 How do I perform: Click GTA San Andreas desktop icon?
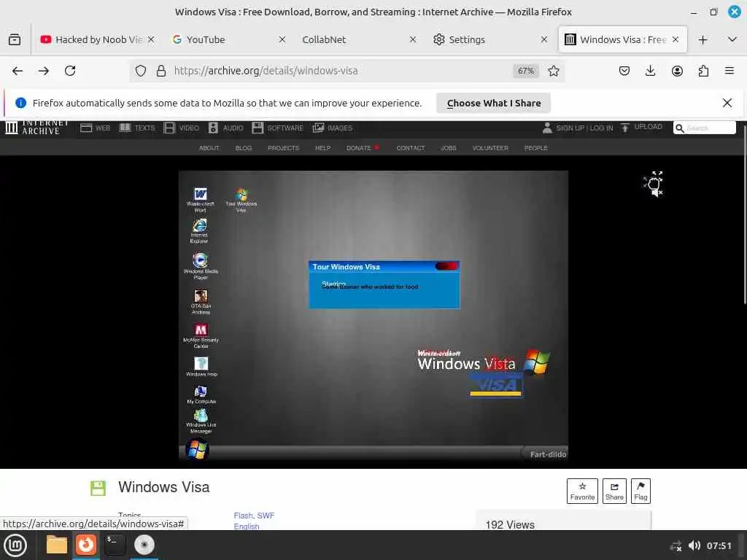[x=201, y=301]
